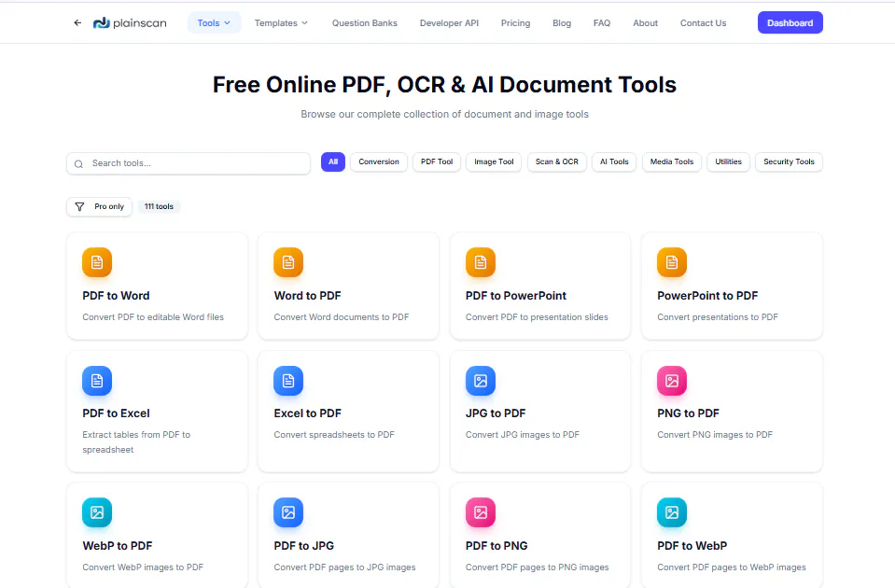The image size is (895, 588).
Task: Filter tools by Conversion category
Action: [379, 162]
